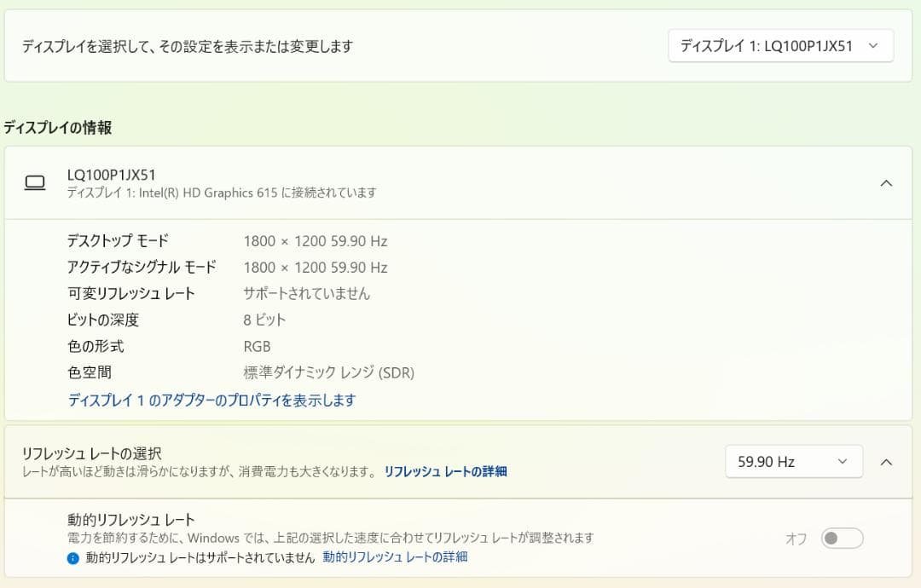Open the 59.90 Hz refresh rate dropdown
The image size is (921, 588).
(x=792, y=461)
